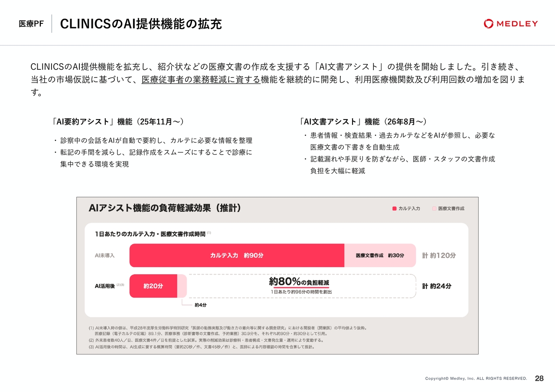
Task: Click the AI未導入 row label
Action: click(104, 256)
